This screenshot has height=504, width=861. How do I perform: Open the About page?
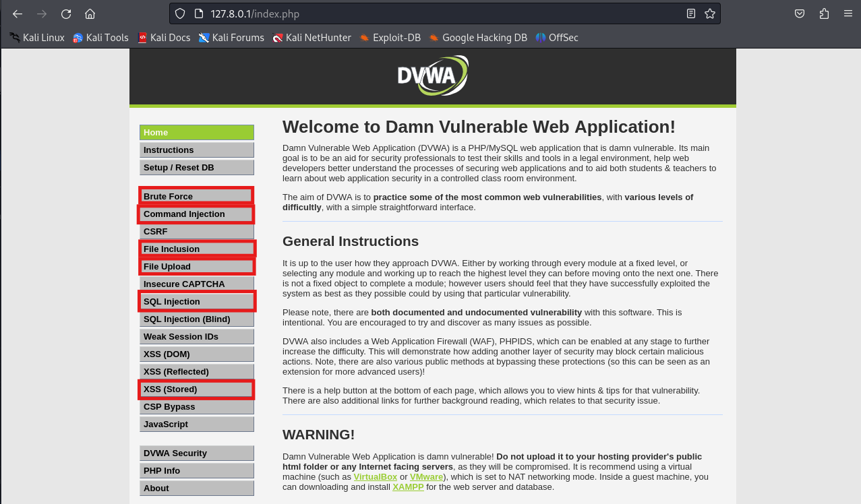pos(197,489)
